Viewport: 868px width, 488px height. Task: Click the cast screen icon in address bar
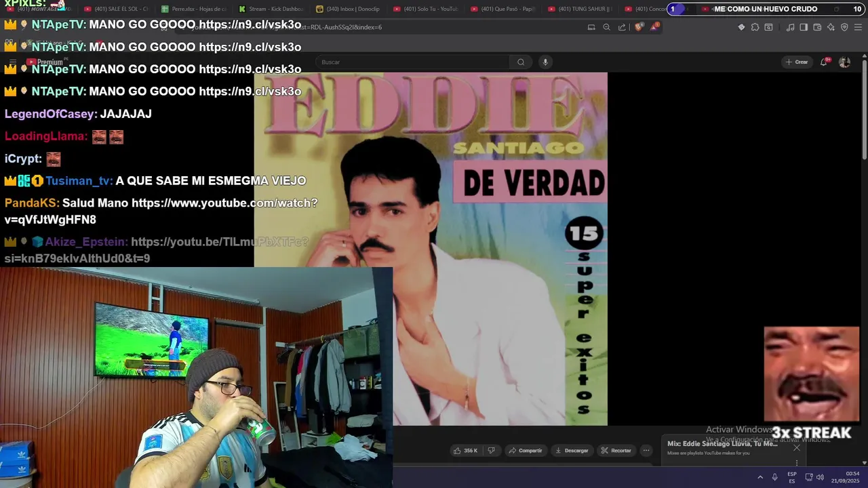click(591, 27)
